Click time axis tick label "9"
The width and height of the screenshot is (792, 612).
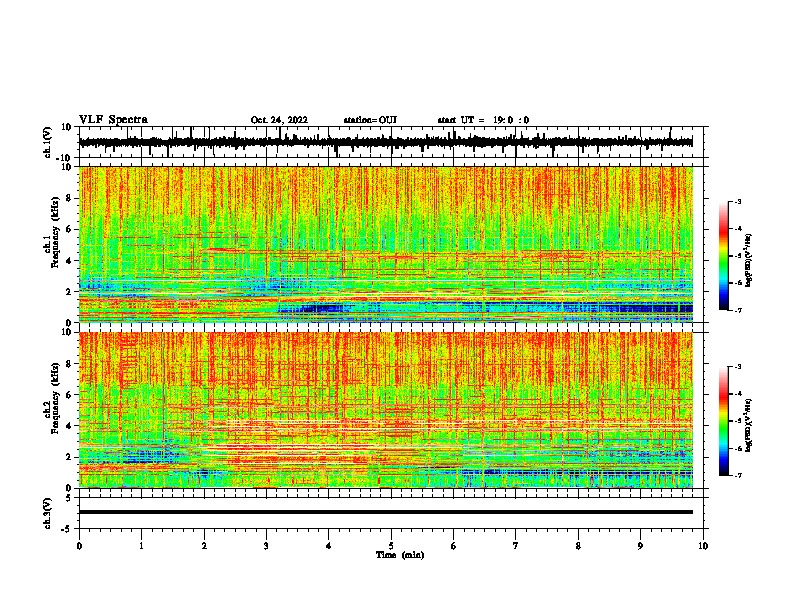coord(640,546)
